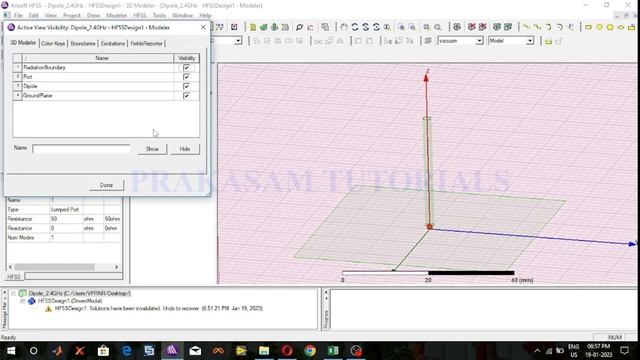The image size is (640, 360).
Task: Open Excel from the taskbar
Action: (333, 351)
